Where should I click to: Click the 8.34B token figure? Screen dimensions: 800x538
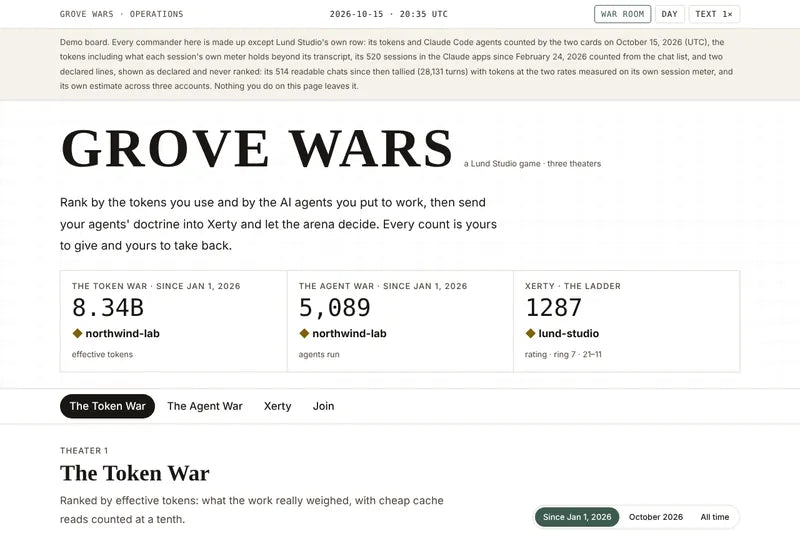108,308
